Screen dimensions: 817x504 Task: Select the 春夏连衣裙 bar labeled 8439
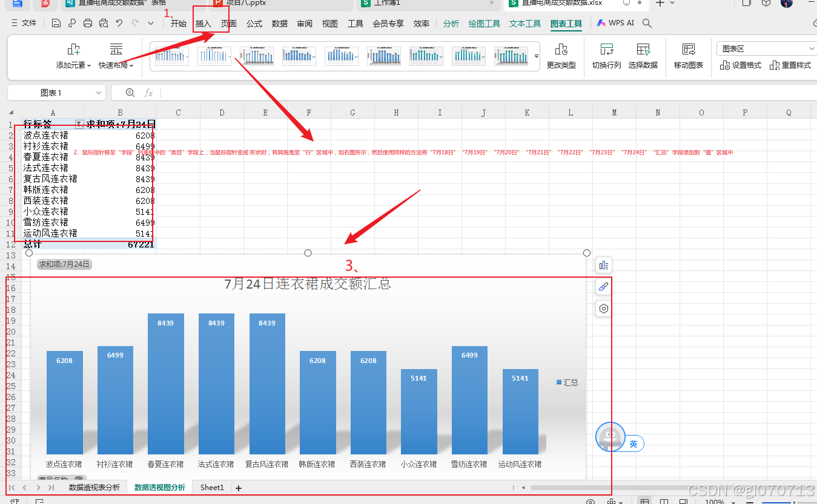[x=165, y=384]
